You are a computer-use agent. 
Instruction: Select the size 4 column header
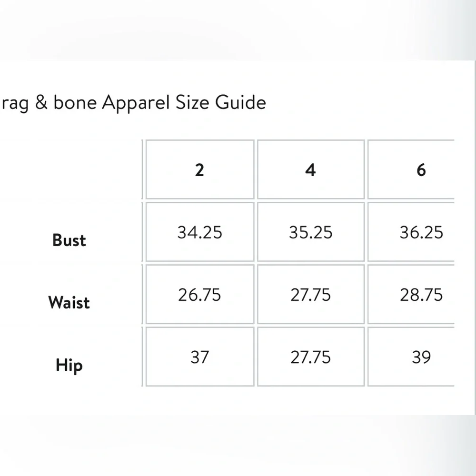[x=310, y=170]
